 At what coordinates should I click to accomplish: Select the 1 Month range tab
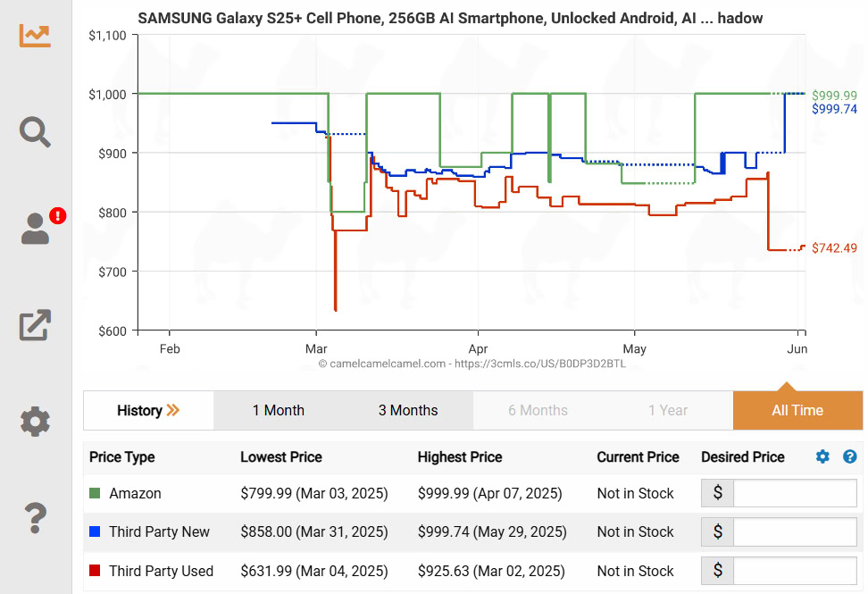pyautogui.click(x=278, y=411)
